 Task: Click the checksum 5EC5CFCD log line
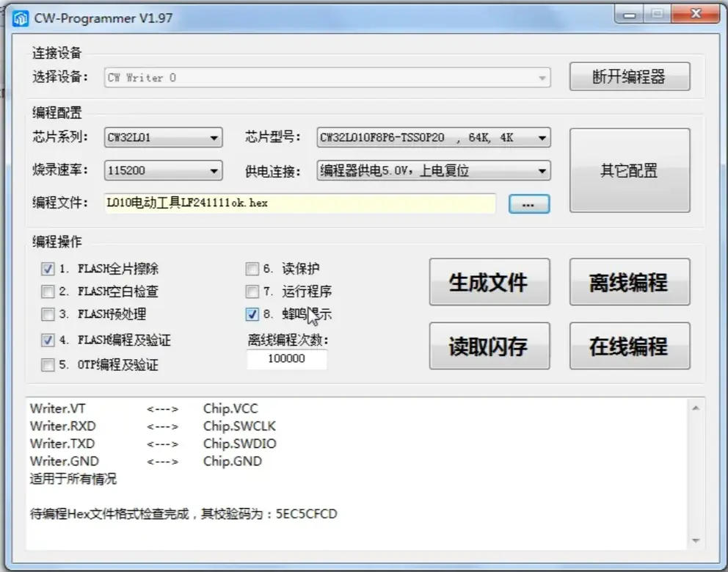click(x=183, y=514)
